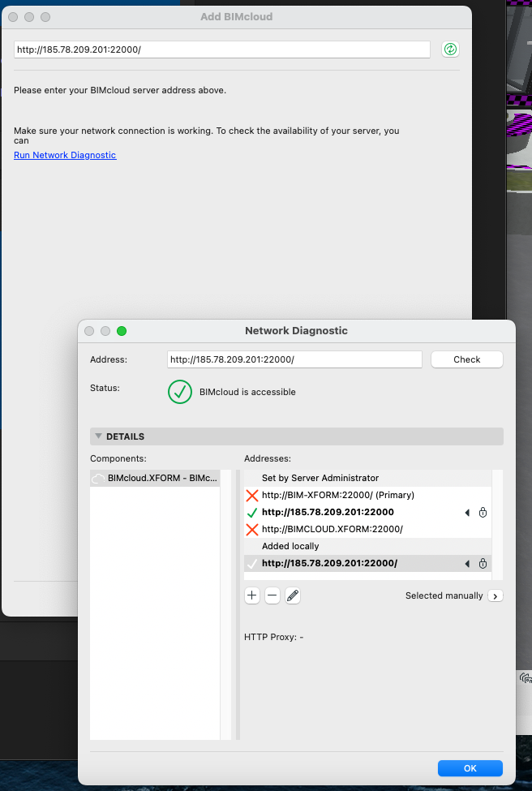Click the plus icon to add address
The width and height of the screenshot is (532, 791).
click(x=251, y=595)
